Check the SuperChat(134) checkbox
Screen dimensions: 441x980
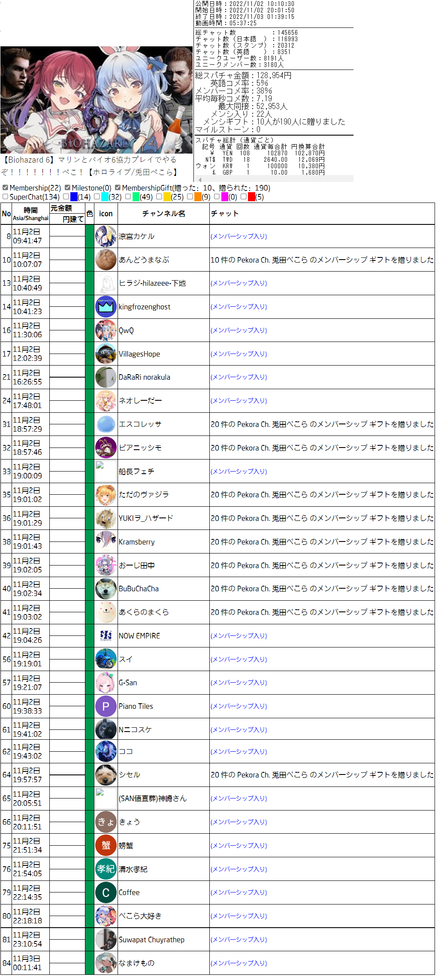[5, 197]
